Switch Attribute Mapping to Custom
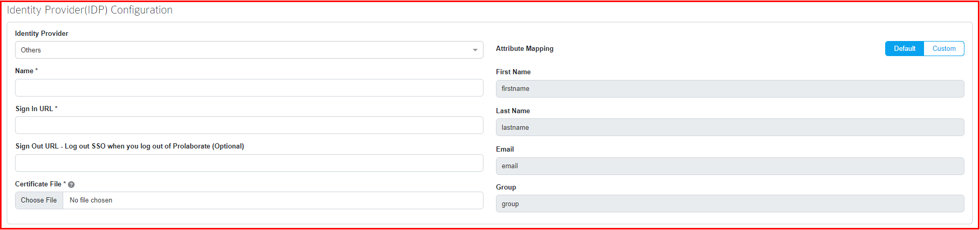Viewport: 980px width, 230px height. point(944,49)
